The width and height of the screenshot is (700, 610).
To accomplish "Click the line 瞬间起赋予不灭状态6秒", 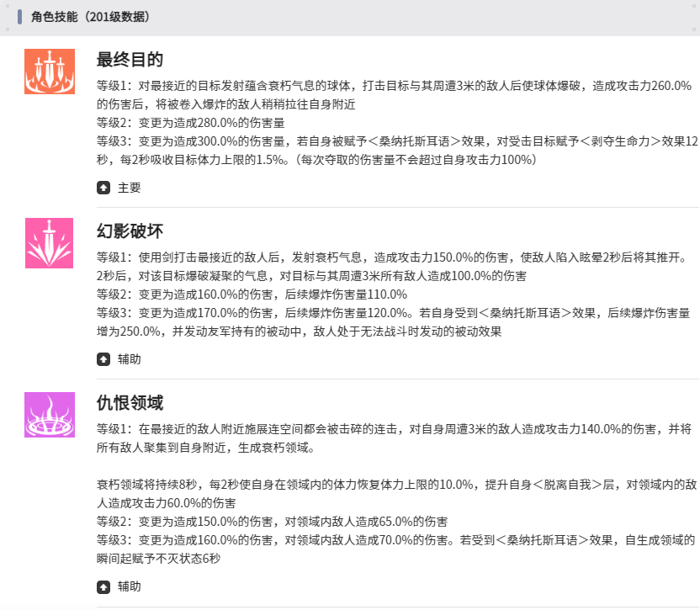I will point(158,559).
